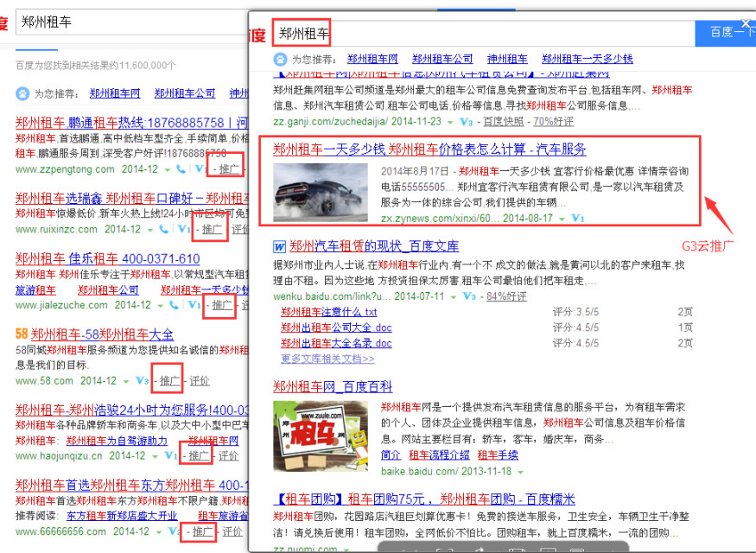756x553 pixels.
Task: Open 郑州租车网 suggestion in right popup
Action: click(372, 60)
